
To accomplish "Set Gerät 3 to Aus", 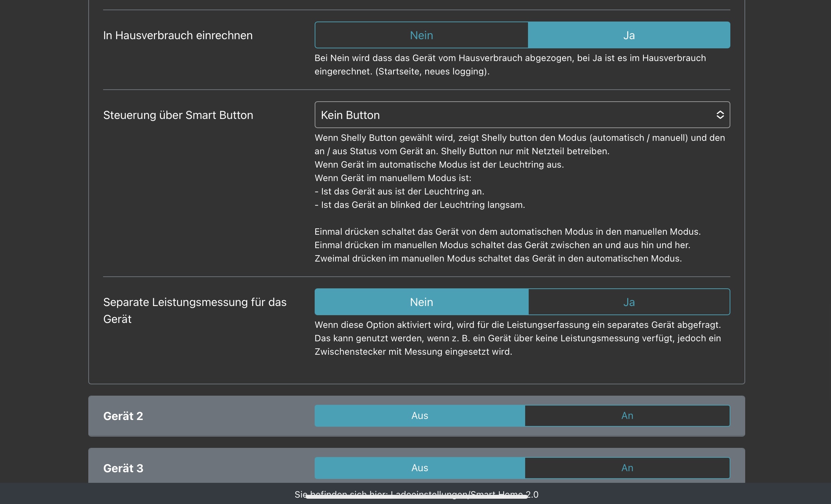I will 420,468.
